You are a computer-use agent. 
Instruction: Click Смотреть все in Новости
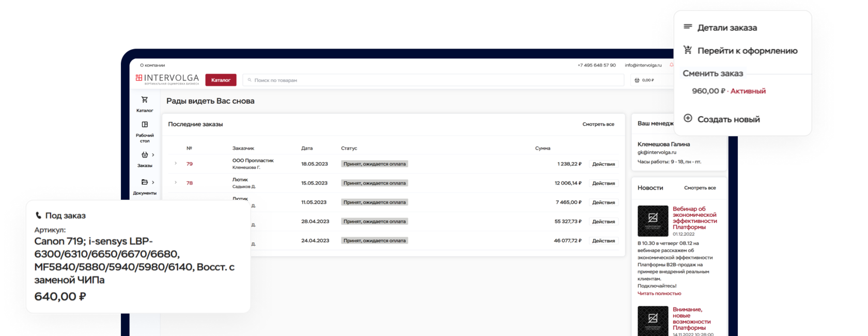click(x=700, y=188)
